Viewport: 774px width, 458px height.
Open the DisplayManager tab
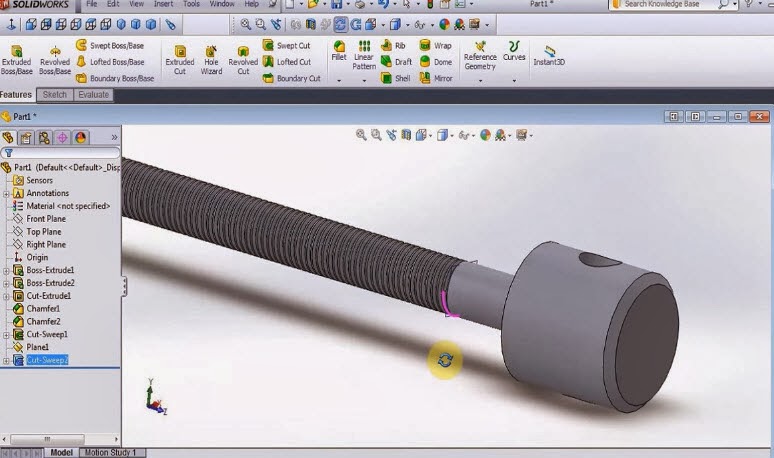pos(81,137)
